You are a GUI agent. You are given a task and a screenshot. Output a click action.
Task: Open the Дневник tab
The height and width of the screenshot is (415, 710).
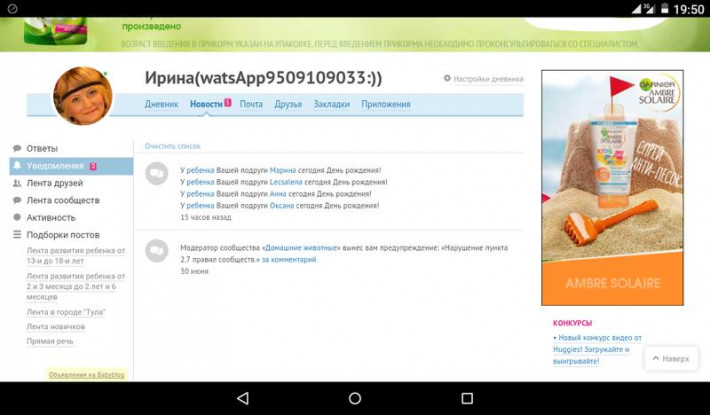tap(161, 104)
